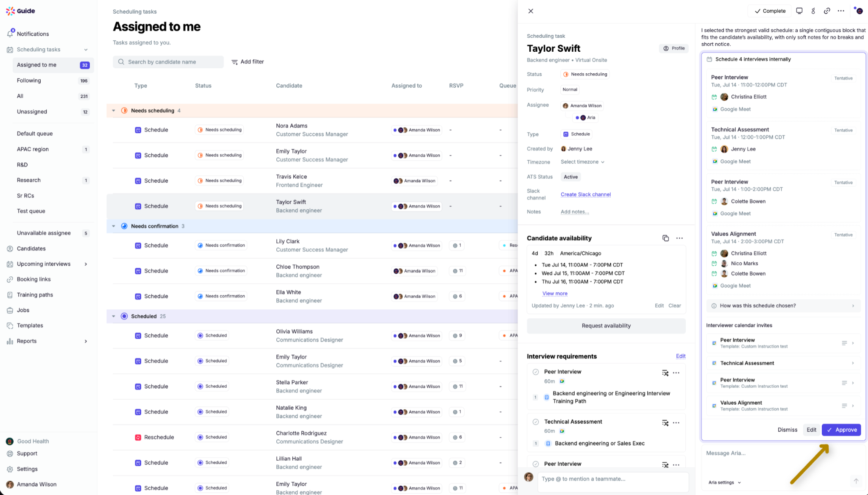The height and width of the screenshot is (495, 868).
Task: Collapse the Needs scheduling group
Action: [x=114, y=111]
